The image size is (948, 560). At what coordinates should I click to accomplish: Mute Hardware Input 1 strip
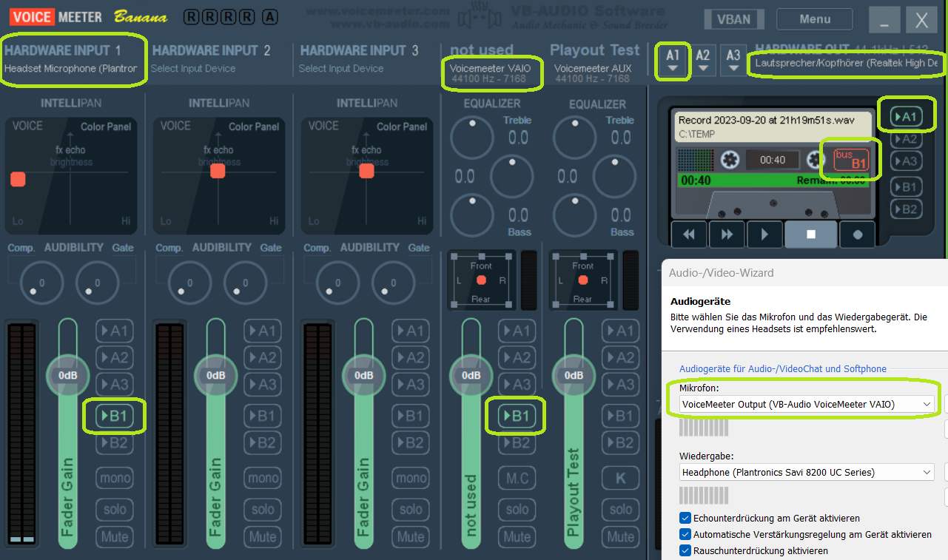[x=114, y=536]
